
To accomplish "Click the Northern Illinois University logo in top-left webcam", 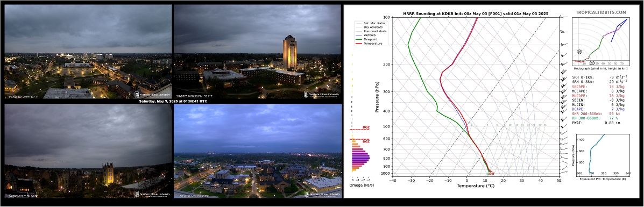I will (x=152, y=95).
